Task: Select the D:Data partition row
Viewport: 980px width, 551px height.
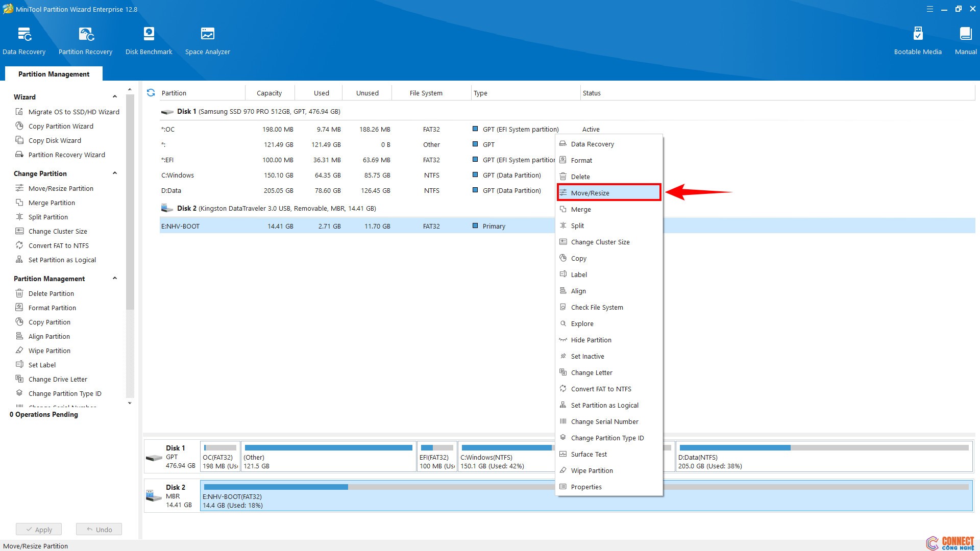Action: click(357, 190)
